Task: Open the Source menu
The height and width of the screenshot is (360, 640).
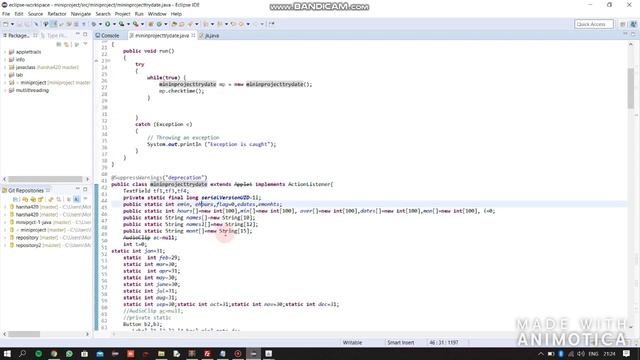Action: click(x=35, y=14)
